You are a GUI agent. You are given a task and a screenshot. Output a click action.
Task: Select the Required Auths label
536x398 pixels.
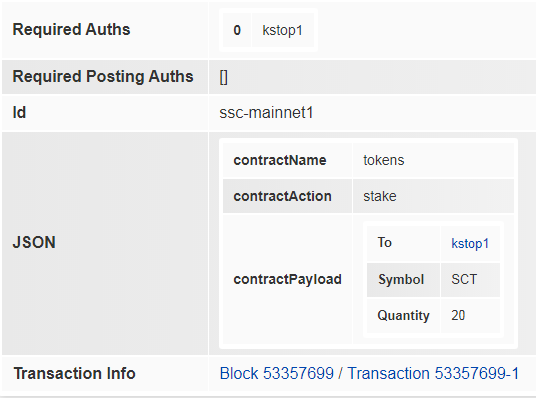click(71, 29)
